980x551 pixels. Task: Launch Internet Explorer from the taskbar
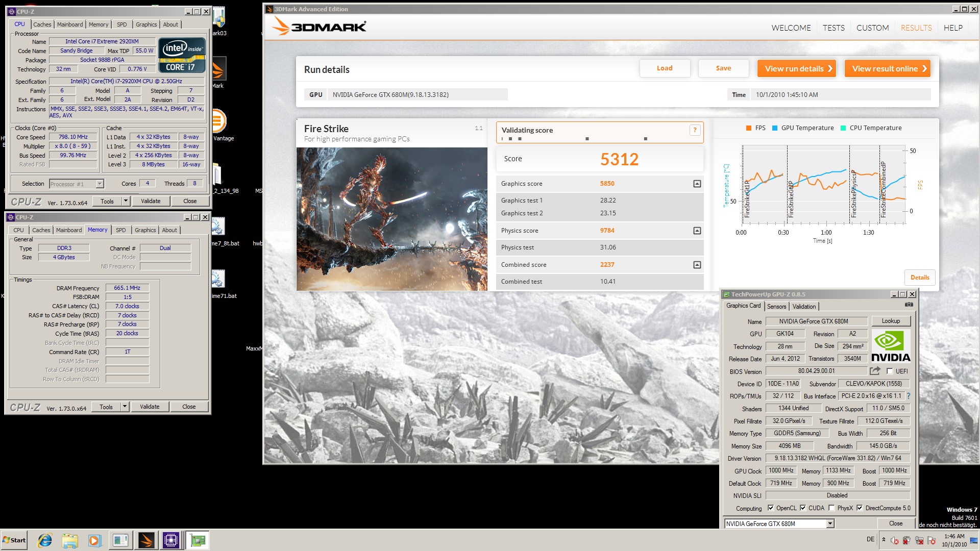click(45, 540)
